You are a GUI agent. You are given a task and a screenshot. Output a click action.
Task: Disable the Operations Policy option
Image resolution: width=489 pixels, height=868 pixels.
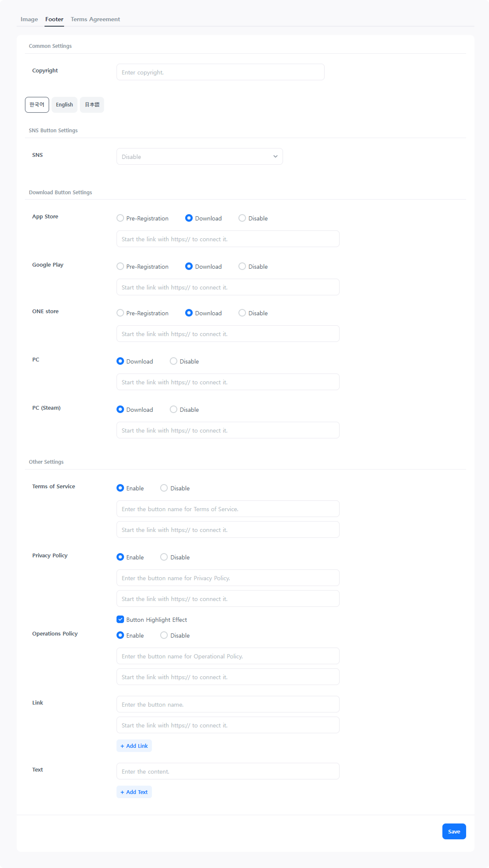tap(164, 636)
